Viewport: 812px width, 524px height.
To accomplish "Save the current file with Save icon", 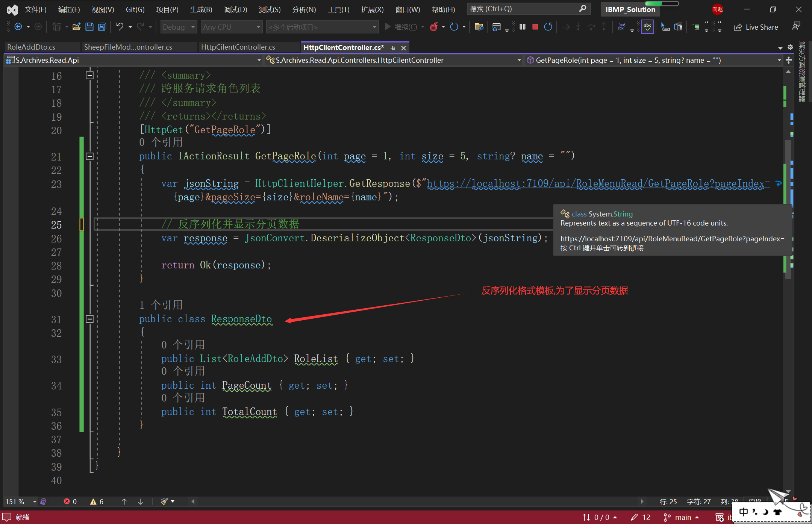I will [x=89, y=27].
